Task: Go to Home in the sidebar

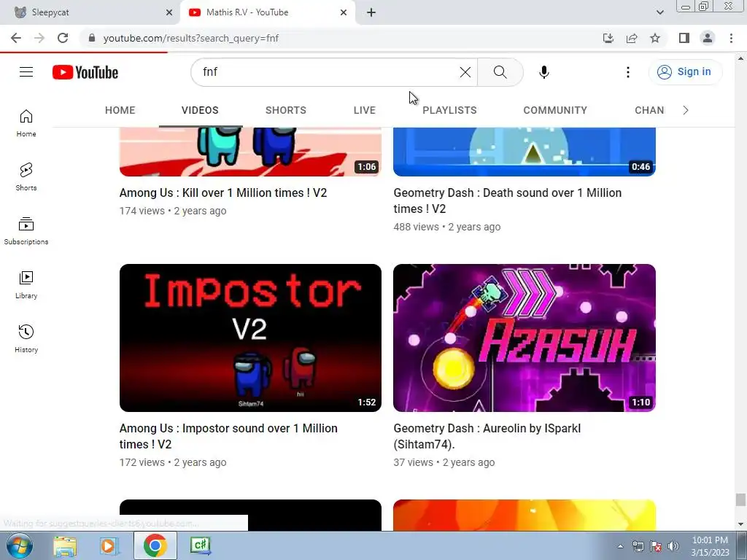Action: pyautogui.click(x=26, y=122)
